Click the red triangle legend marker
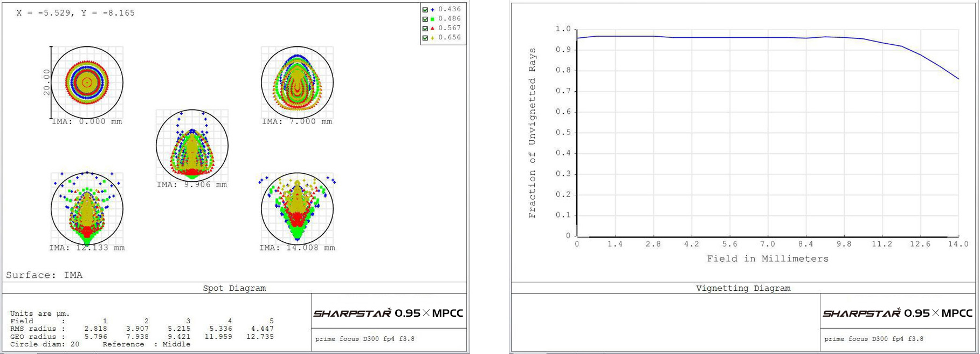The height and width of the screenshot is (354, 980). pos(432,28)
